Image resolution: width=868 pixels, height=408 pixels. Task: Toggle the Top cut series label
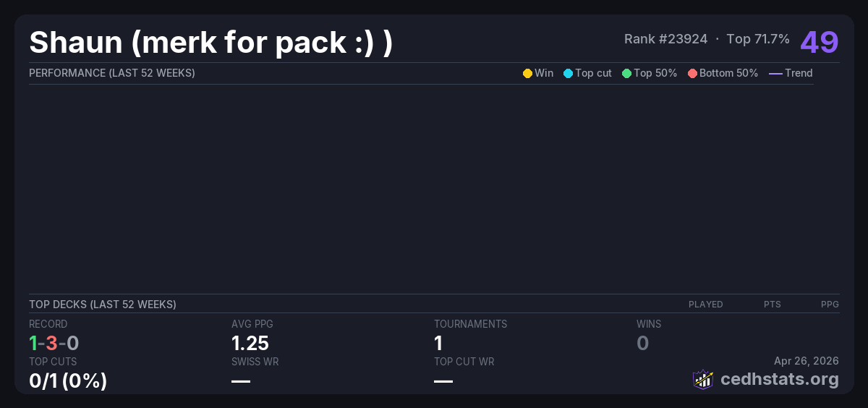pos(593,73)
